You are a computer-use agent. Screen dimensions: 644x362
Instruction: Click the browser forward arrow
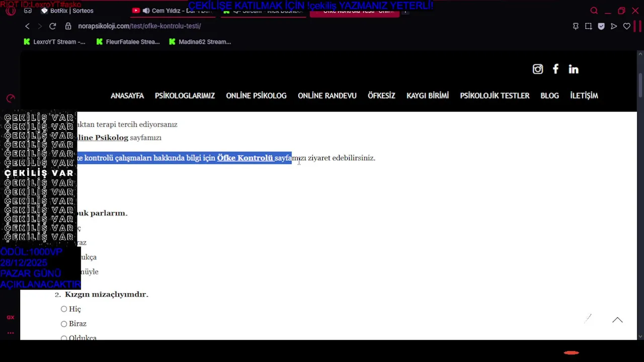click(x=39, y=26)
